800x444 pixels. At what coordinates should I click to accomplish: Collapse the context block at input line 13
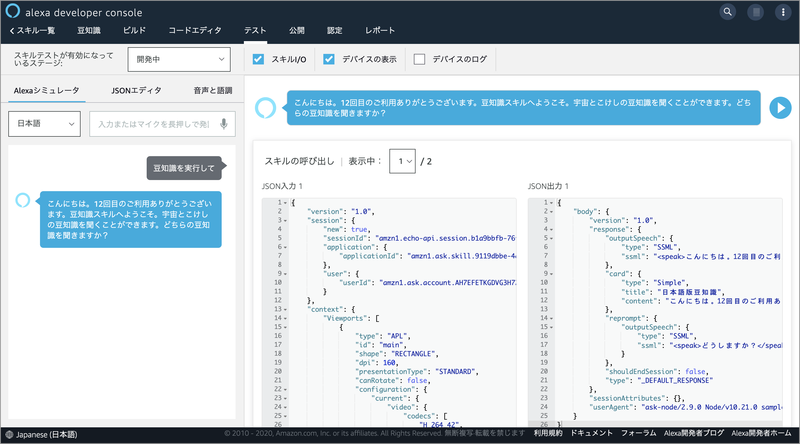tap(285, 310)
